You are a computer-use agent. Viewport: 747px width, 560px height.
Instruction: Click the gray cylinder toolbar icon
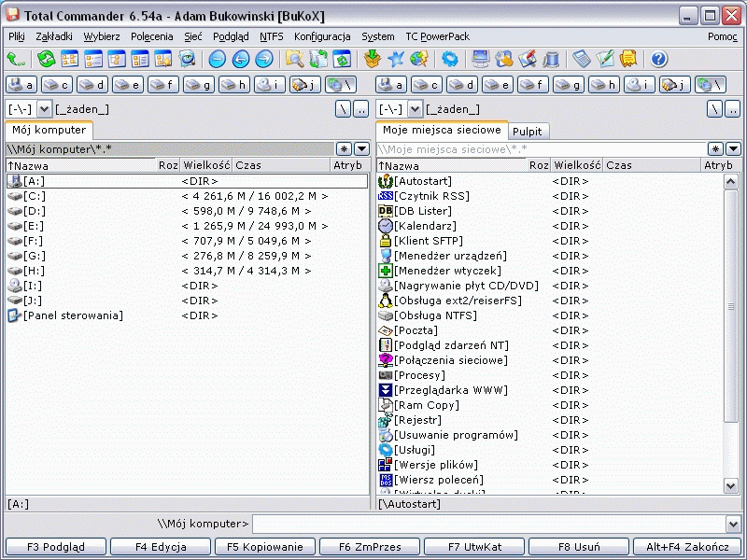(x=551, y=59)
